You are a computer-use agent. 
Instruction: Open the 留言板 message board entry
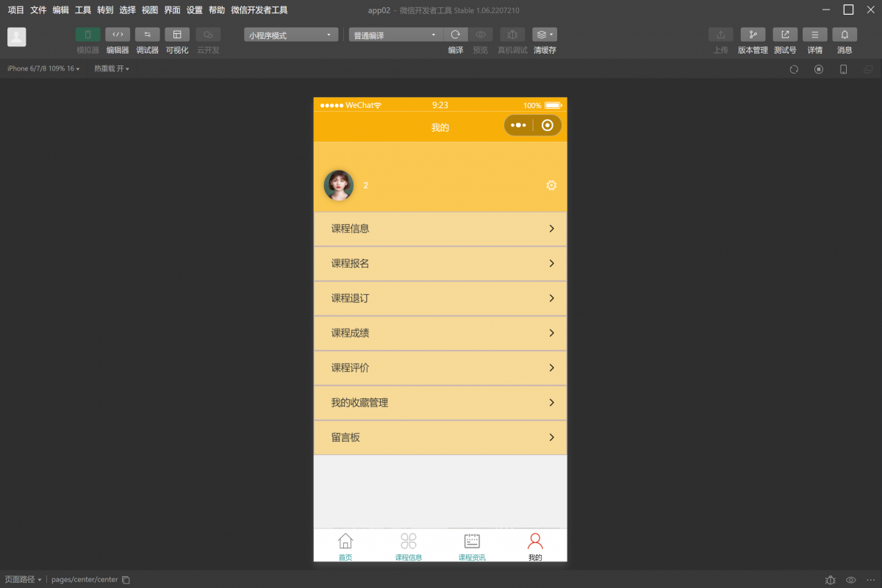coord(440,437)
